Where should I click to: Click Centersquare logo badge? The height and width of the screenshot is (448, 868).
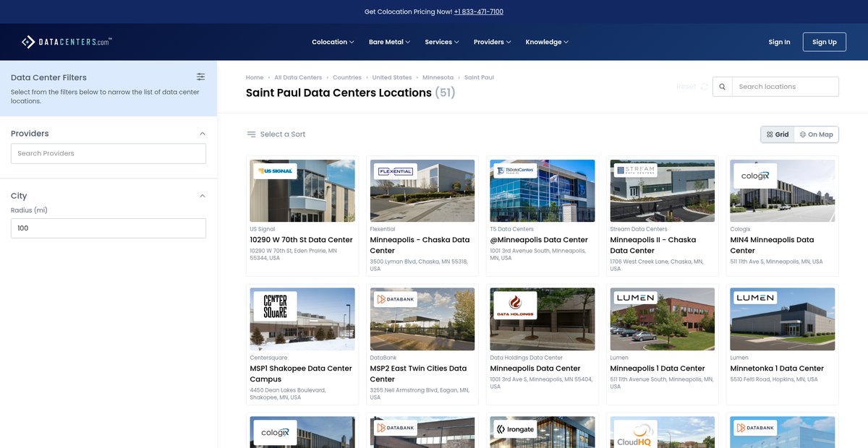[275, 306]
